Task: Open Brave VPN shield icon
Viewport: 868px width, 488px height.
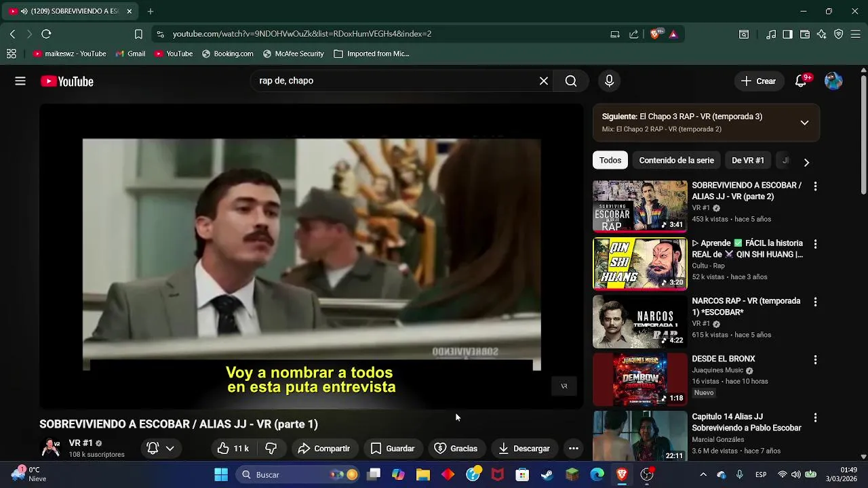Action: point(839,34)
